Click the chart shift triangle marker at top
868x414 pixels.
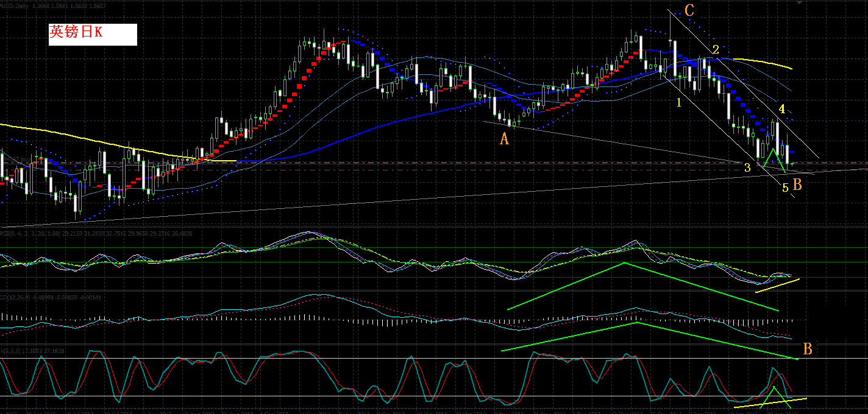800,2
